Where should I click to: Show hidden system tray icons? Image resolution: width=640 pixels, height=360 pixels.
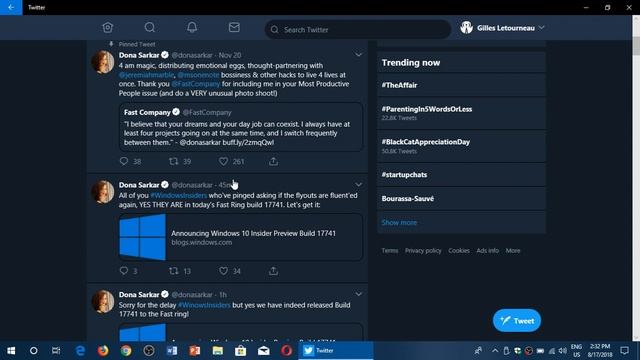(495, 350)
